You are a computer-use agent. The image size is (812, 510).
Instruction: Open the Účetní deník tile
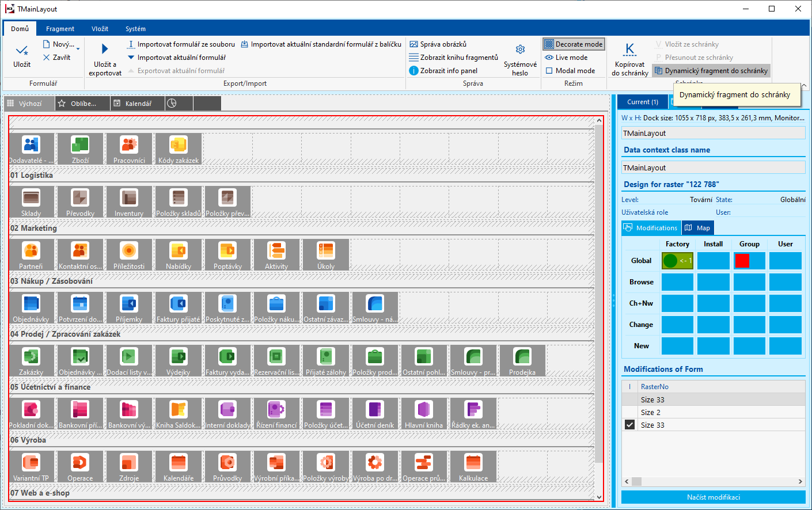click(x=375, y=414)
